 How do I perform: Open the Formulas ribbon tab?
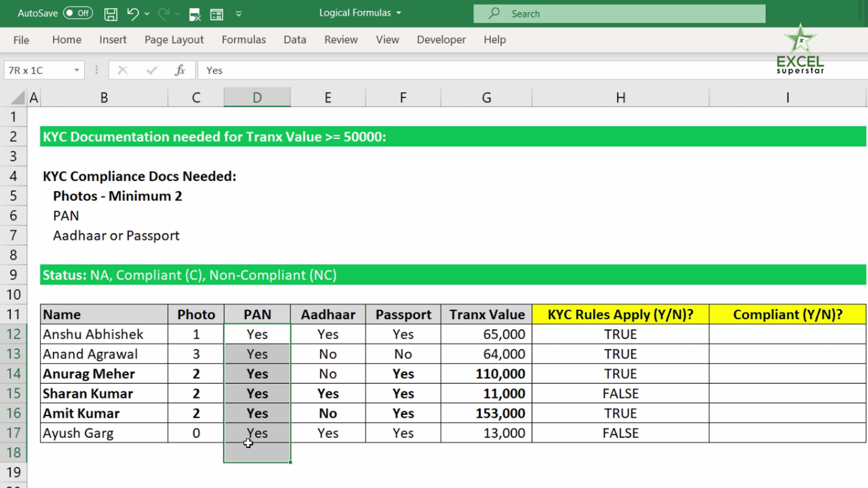click(243, 39)
